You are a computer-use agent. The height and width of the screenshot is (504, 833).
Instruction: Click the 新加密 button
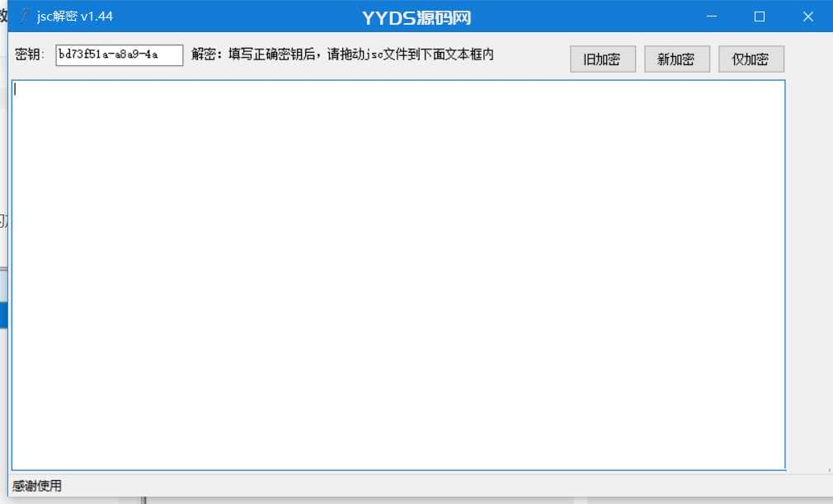click(677, 59)
